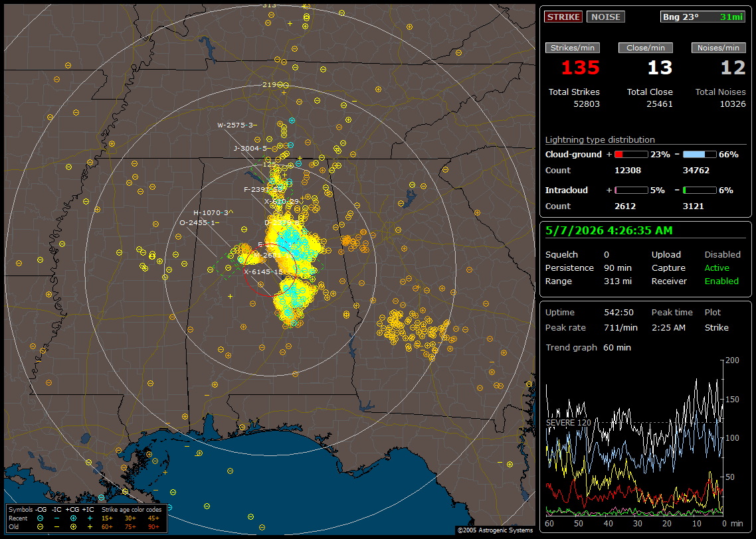Change the Trend graph 60 min span

[x=616, y=347]
